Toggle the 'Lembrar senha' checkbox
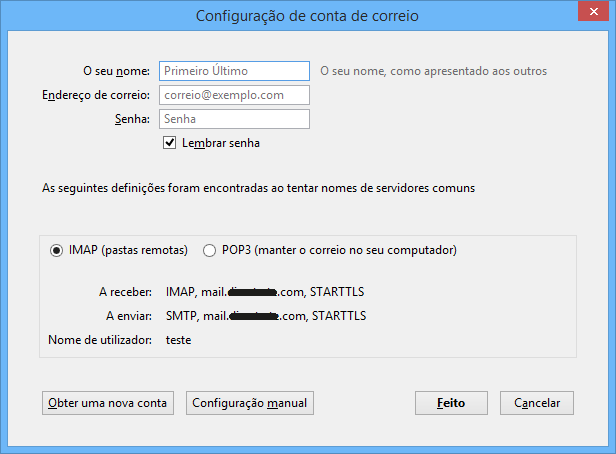616x454 pixels. click(169, 143)
